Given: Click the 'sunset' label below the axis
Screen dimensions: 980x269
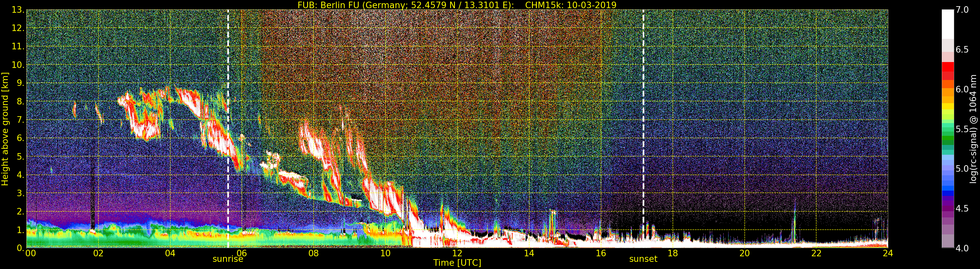Looking at the screenshot, I should tap(643, 259).
